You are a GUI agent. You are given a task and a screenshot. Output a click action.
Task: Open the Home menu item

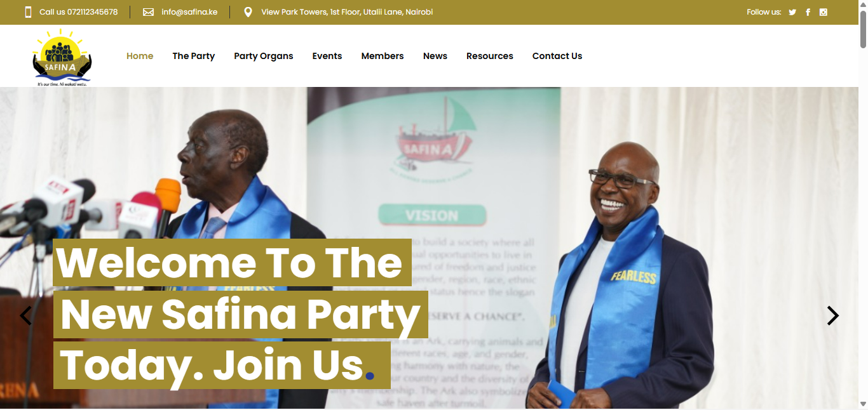140,56
